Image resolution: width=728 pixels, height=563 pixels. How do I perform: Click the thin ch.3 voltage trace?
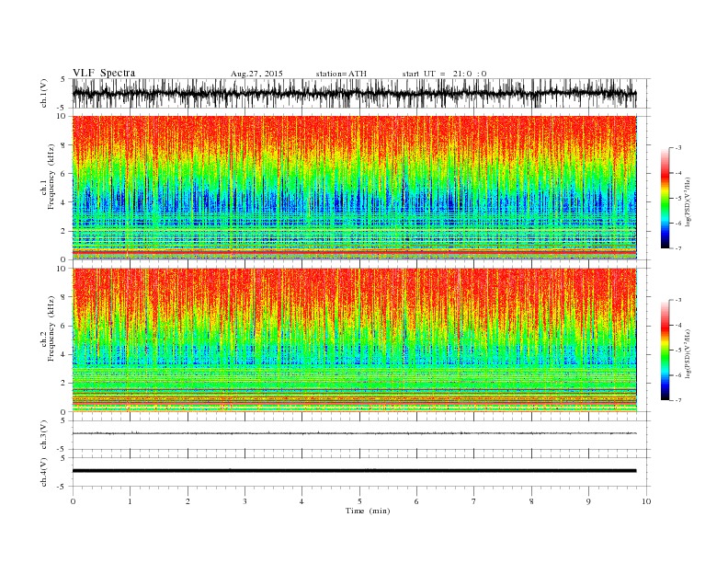[355, 433]
